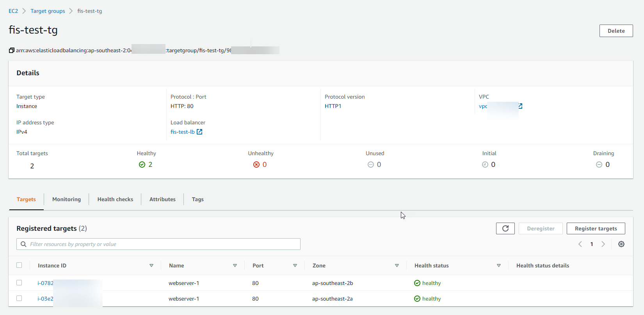Sort by Zone column arrow
The height and width of the screenshot is (315, 644).
[397, 265]
